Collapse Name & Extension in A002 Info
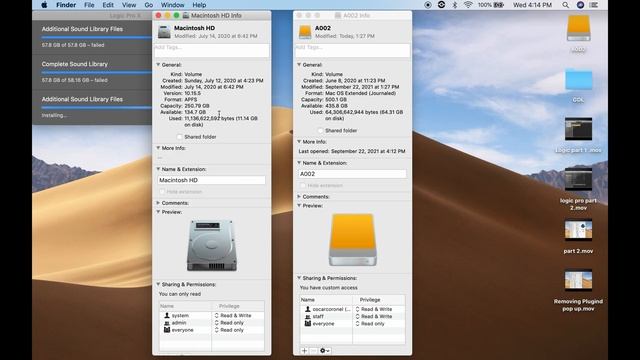Image resolution: width=640 pixels, height=360 pixels. pyautogui.click(x=299, y=162)
